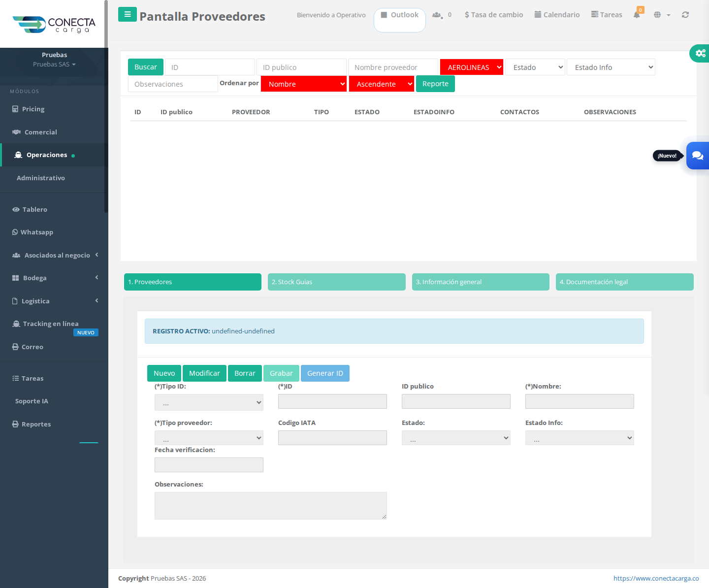
Task: Open Tasa de cambio in top bar
Action: (x=494, y=15)
